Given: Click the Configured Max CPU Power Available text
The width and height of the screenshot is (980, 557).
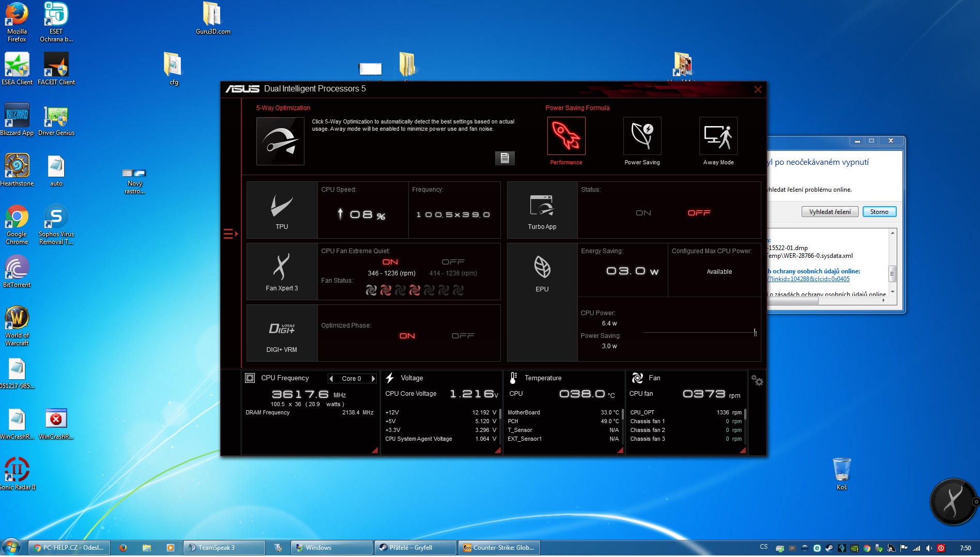Looking at the screenshot, I should tap(719, 272).
